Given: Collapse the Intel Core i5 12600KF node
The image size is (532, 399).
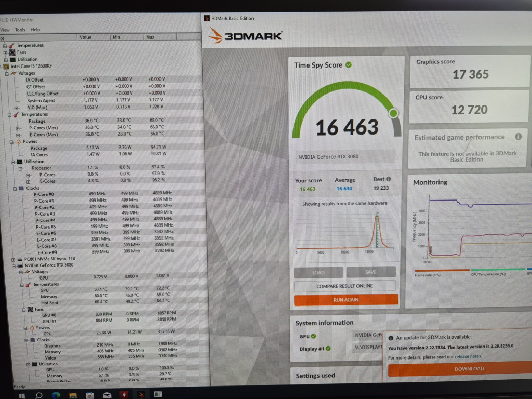Looking at the screenshot, I should [x=2, y=66].
